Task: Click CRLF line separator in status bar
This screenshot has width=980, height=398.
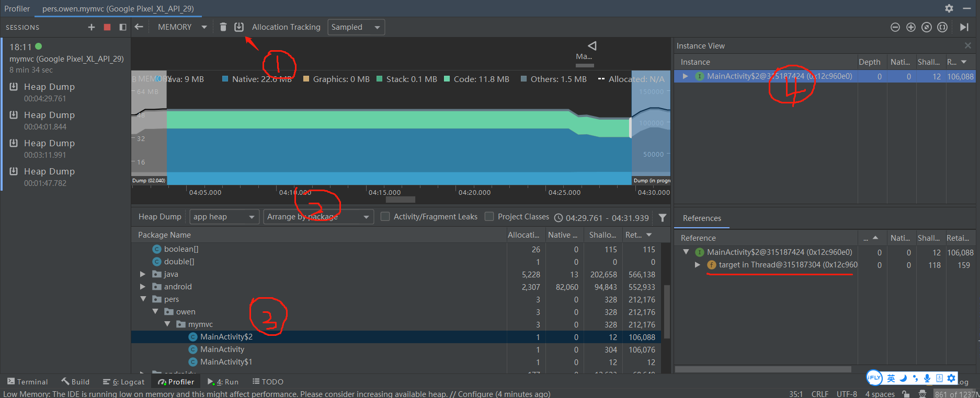Action: pyautogui.click(x=819, y=394)
